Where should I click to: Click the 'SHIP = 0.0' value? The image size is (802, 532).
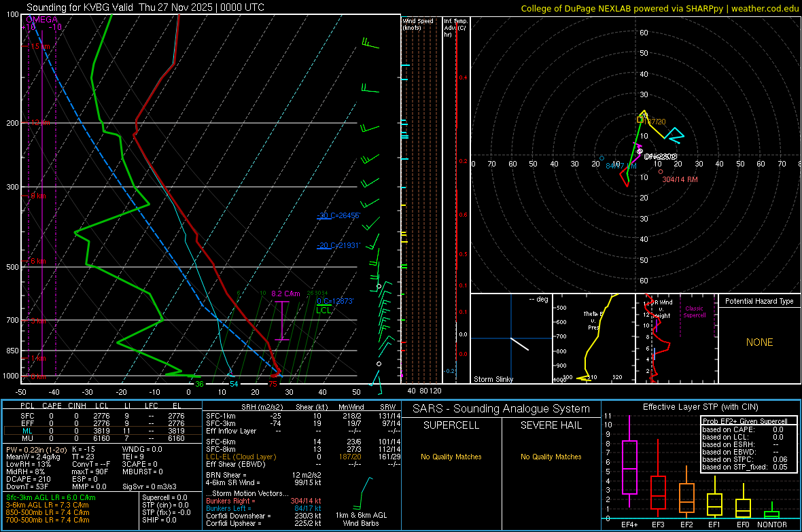click(159, 520)
